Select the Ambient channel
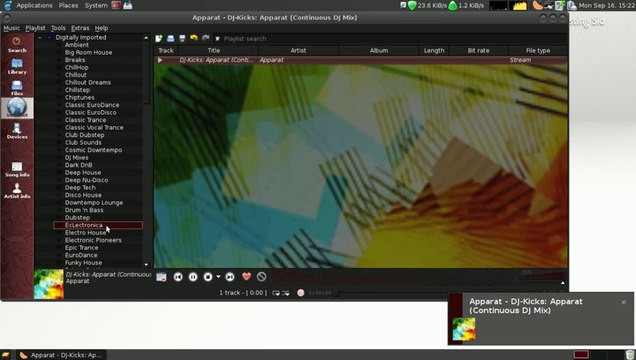The width and height of the screenshot is (636, 360). pos(77,45)
